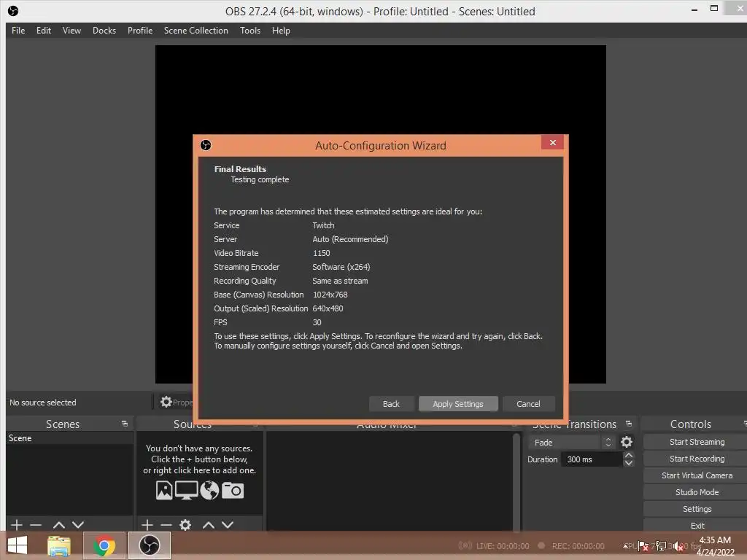The height and width of the screenshot is (560, 747).
Task: Select the Scene item in the Scenes list
Action: tap(69, 438)
